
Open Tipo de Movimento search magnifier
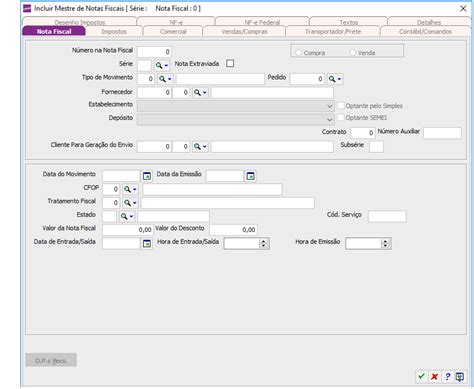coord(165,79)
